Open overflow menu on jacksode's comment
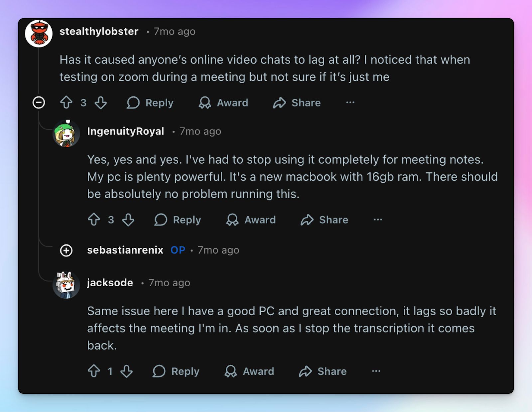The height and width of the screenshot is (412, 532). click(376, 371)
